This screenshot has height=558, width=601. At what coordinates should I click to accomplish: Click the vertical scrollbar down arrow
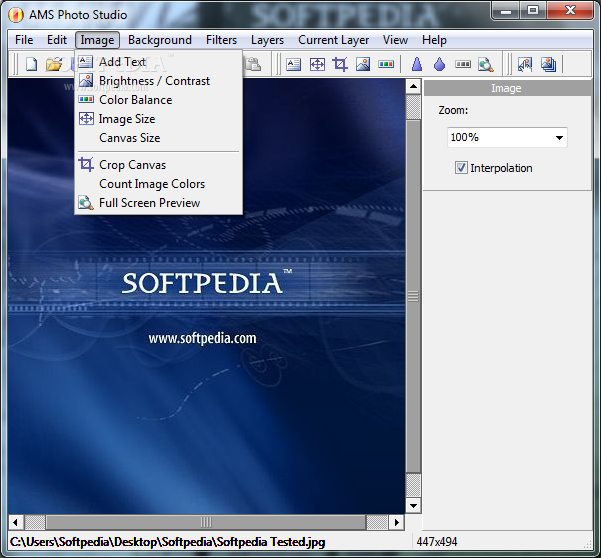[x=413, y=505]
